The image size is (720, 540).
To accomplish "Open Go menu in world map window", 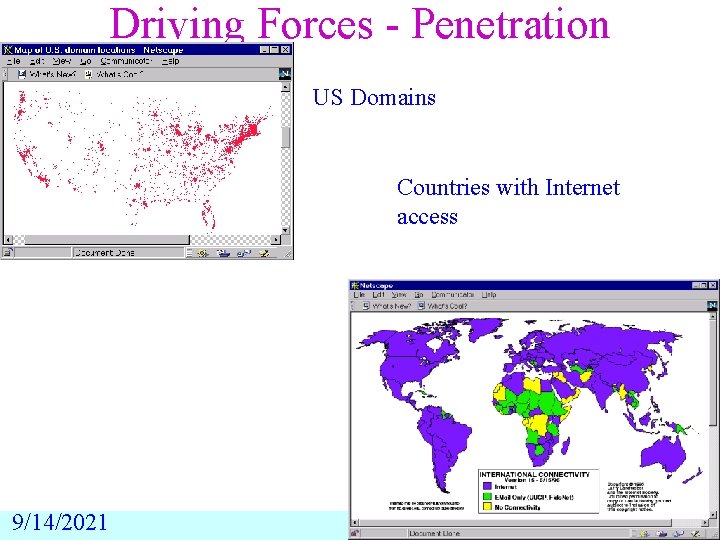I will pyautogui.click(x=419, y=295).
